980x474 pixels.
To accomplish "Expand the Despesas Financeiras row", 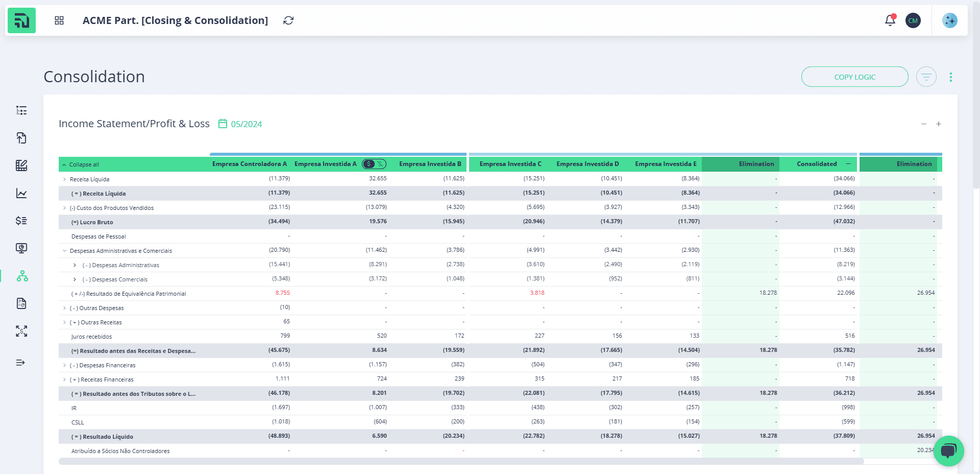I will point(64,365).
